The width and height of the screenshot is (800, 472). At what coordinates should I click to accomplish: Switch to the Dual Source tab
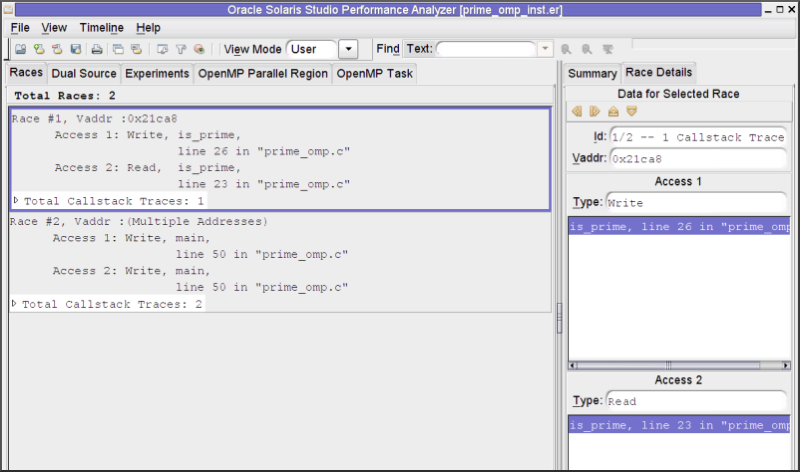[x=84, y=73]
